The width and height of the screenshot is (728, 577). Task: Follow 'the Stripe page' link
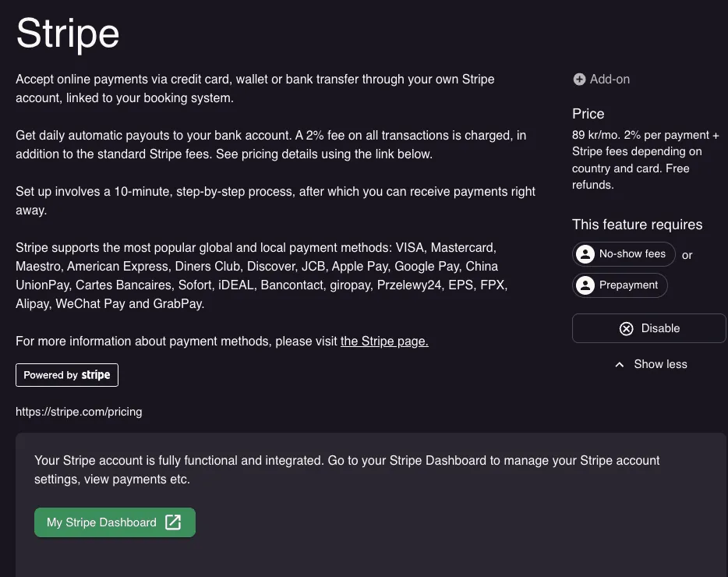tap(384, 341)
